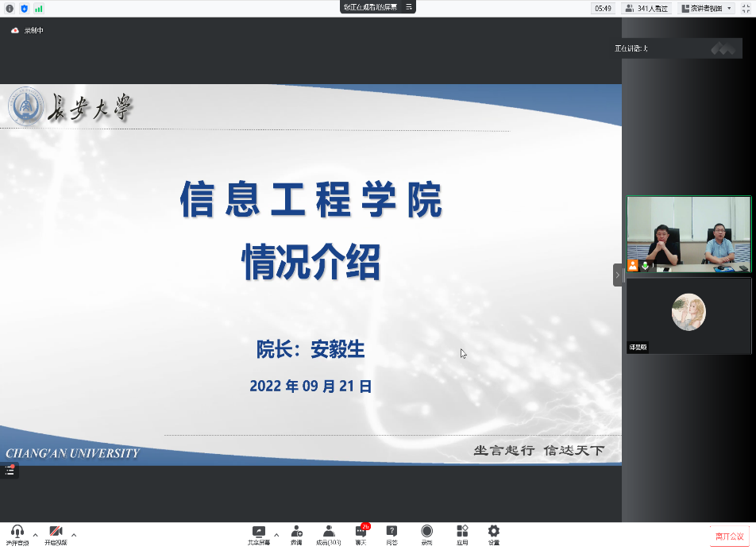Expand share screen options arrow

point(276,534)
